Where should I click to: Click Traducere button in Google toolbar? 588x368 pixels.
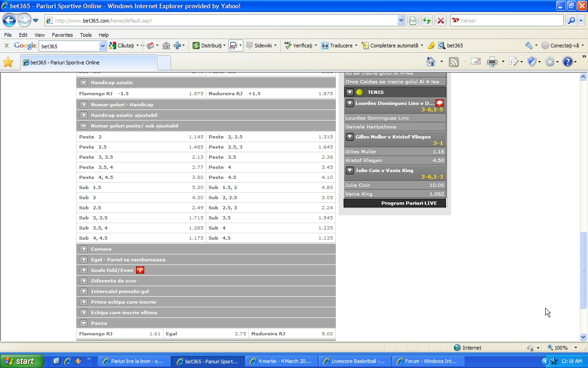(339, 46)
